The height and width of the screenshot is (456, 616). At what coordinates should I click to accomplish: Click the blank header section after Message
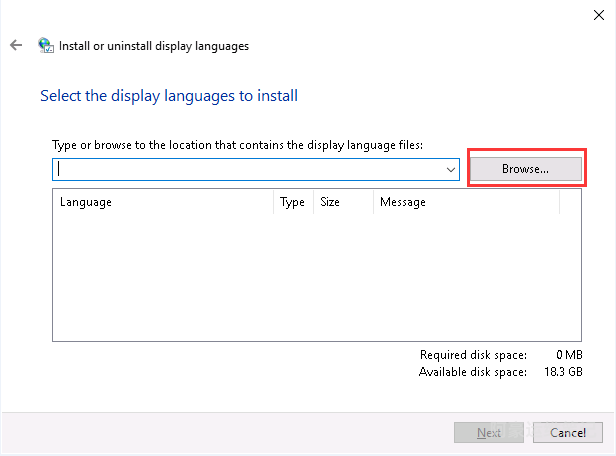[x=570, y=202]
